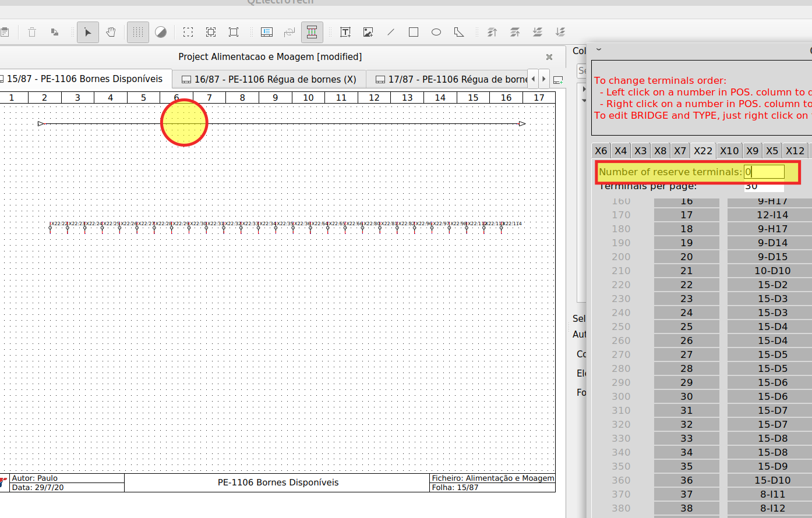Viewport: 812px width, 518px height.
Task: Click the Number of reserve terminals field
Action: (x=764, y=172)
